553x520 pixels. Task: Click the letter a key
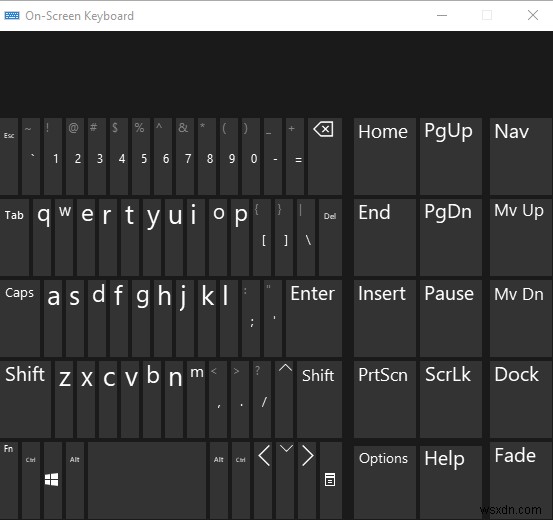pos(53,318)
